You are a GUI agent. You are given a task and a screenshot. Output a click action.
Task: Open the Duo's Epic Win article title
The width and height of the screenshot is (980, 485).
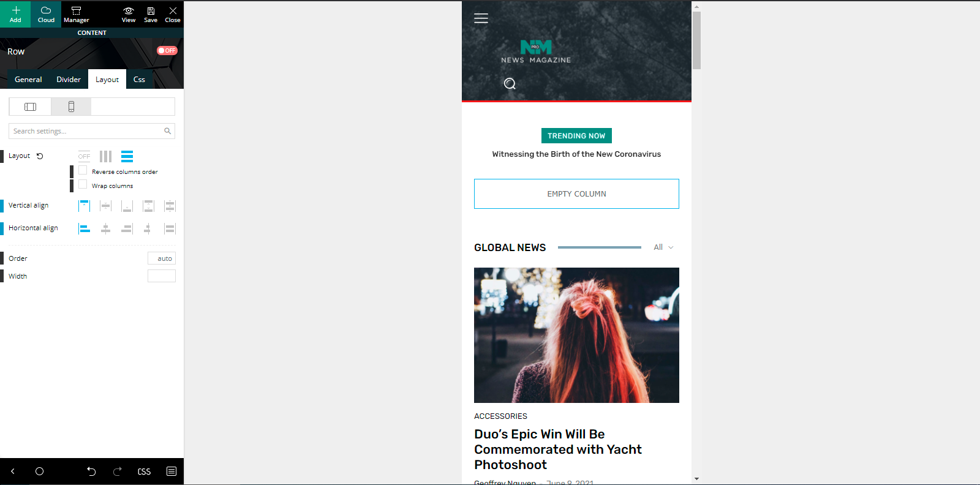click(x=558, y=449)
